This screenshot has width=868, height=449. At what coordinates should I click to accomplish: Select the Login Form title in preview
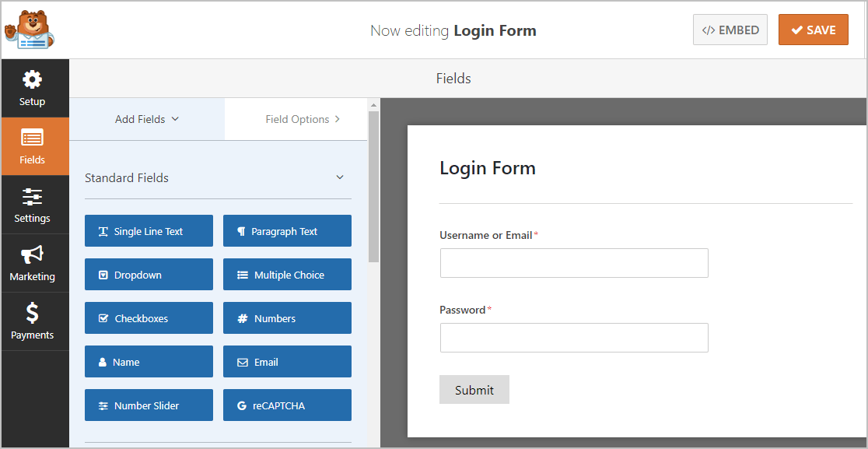click(488, 168)
